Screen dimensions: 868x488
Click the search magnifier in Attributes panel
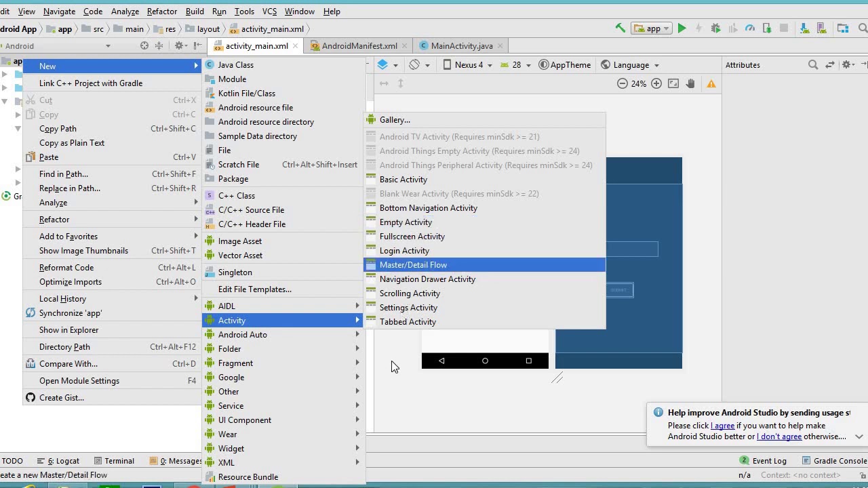(813, 65)
